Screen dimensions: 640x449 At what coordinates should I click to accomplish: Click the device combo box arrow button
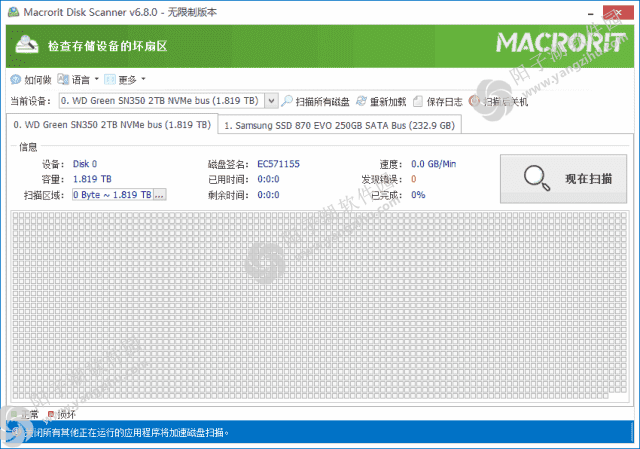point(271,101)
